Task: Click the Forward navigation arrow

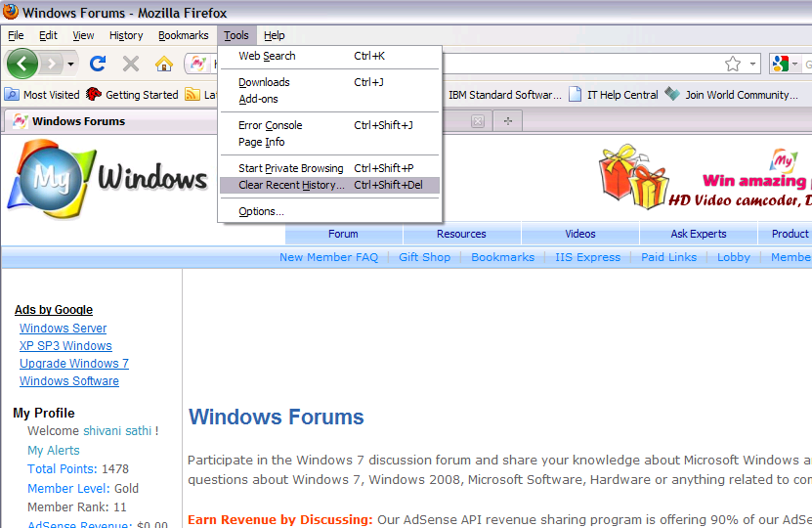Action: 51,64
